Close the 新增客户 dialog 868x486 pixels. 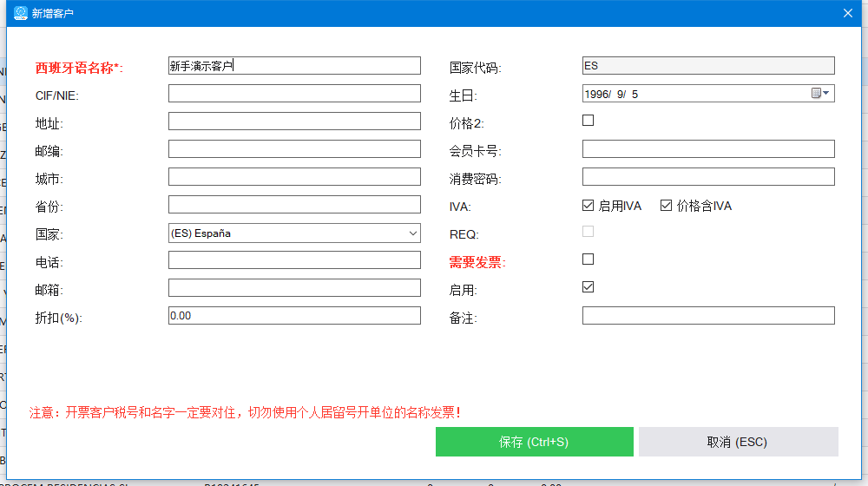click(x=847, y=13)
